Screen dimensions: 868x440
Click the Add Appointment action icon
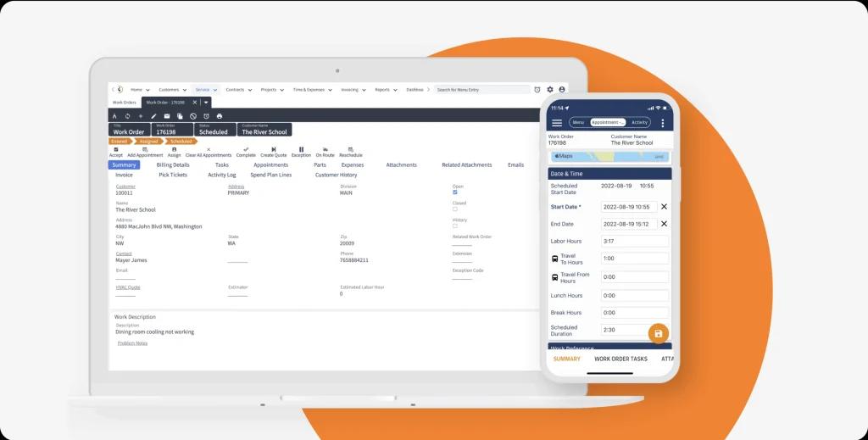click(145, 149)
